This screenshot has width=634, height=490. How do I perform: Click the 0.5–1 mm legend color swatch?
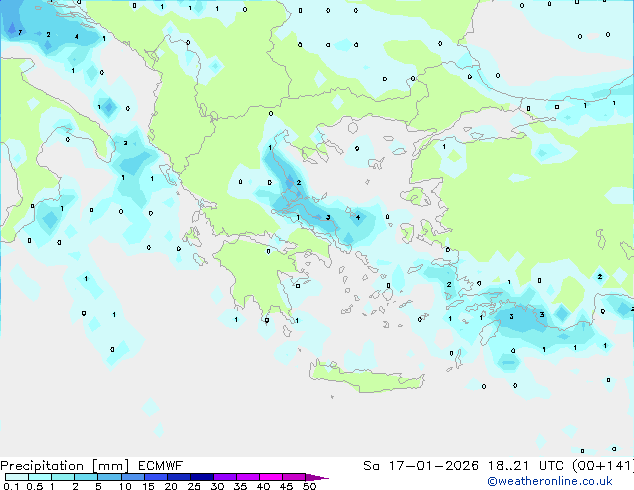tap(40, 477)
